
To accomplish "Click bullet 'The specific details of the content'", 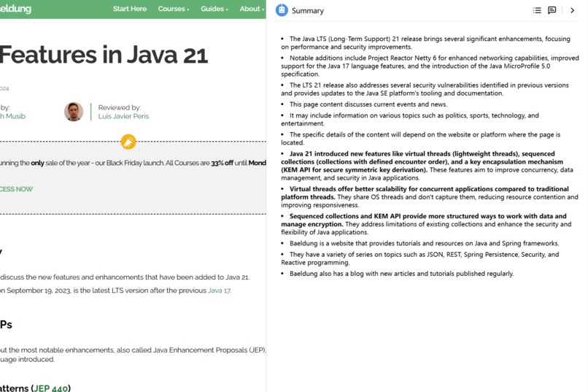I will point(421,139).
